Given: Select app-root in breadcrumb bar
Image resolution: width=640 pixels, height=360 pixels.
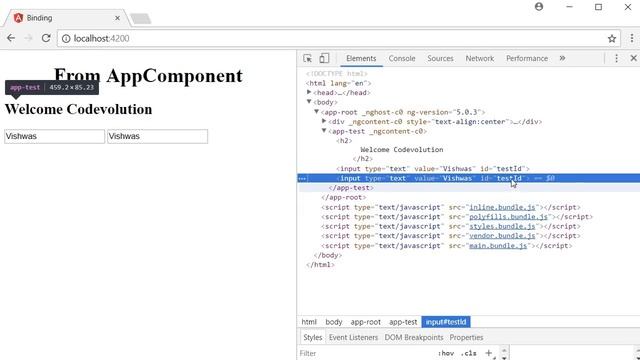Looking at the screenshot, I should 365,322.
